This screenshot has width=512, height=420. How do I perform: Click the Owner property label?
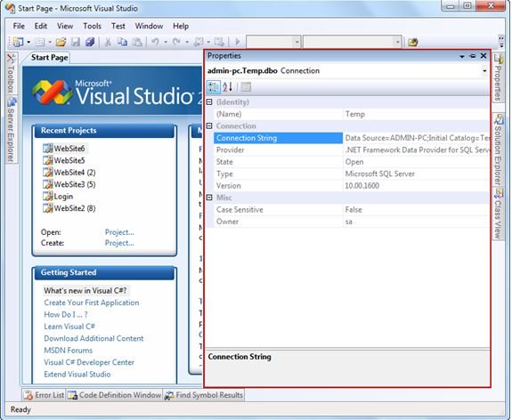(227, 222)
